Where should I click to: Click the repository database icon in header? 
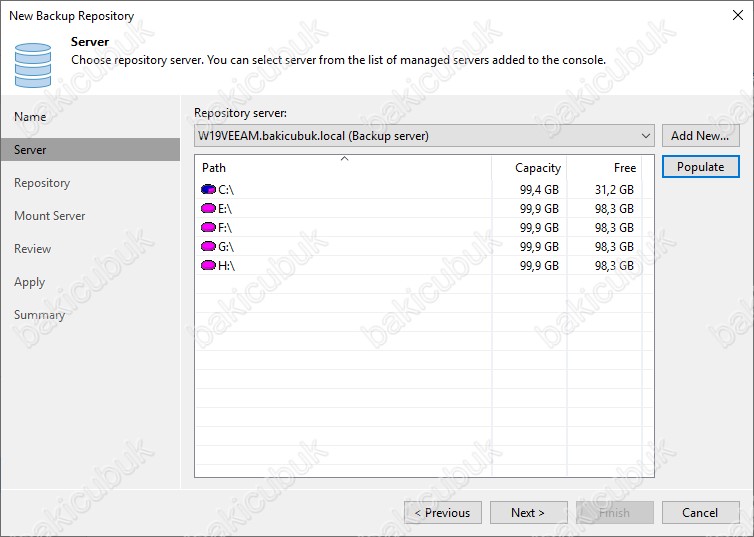[33, 65]
